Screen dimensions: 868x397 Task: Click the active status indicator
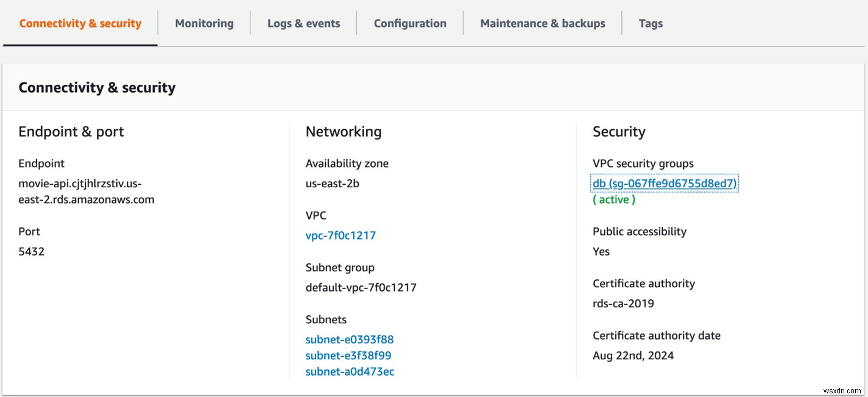614,199
